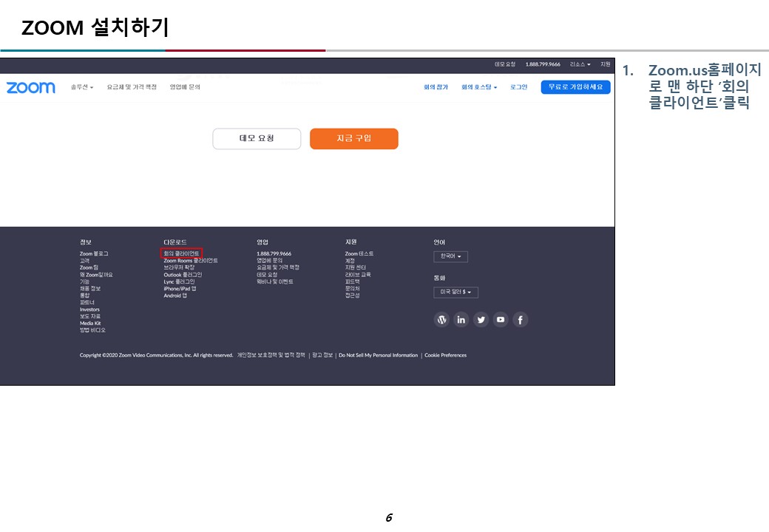This screenshot has height=532, width=769.
Task: Open the 보도 자료 footer link
Action: (90, 316)
